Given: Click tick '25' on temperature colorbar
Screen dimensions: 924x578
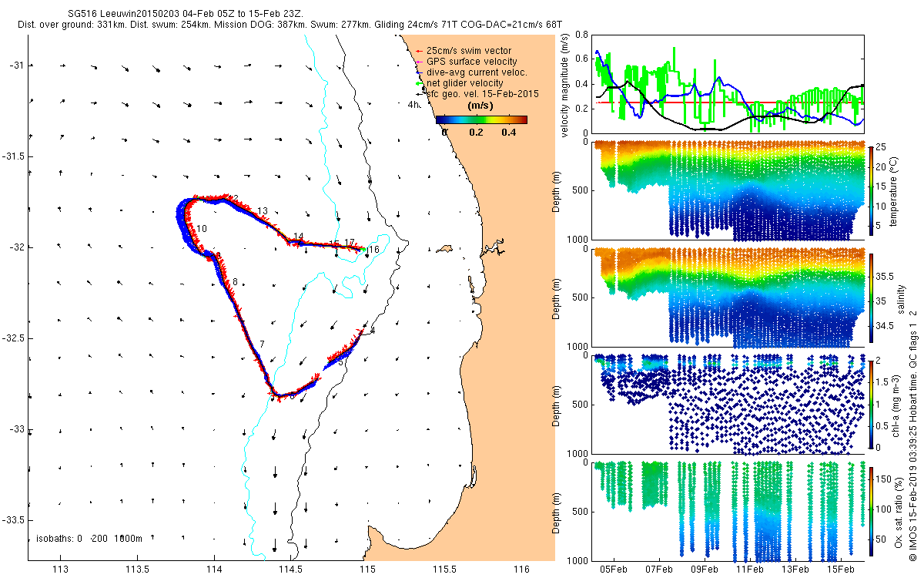Looking at the screenshot, I should (882, 147).
